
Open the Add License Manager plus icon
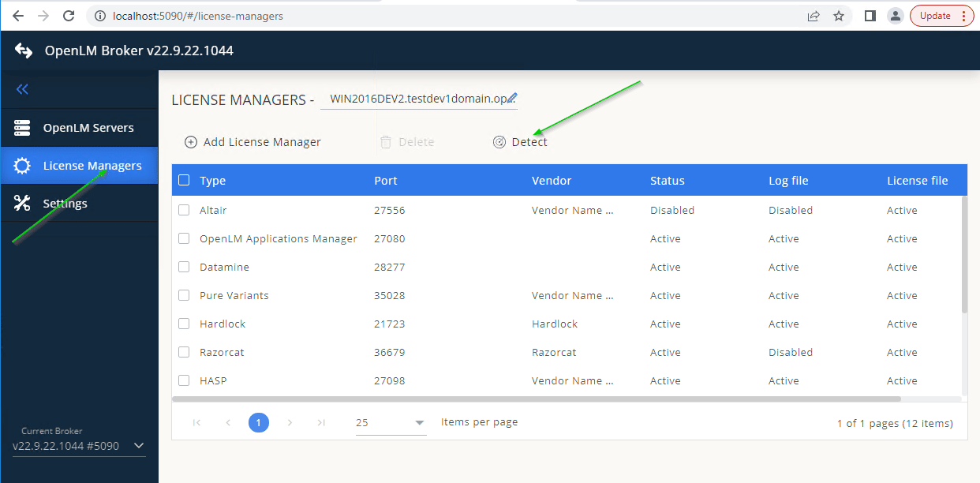pyautogui.click(x=190, y=141)
